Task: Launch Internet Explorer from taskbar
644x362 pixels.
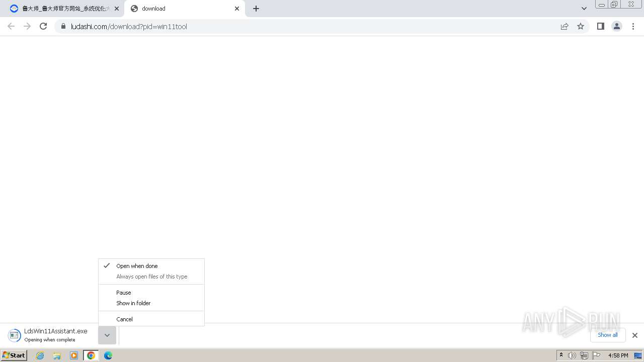Action: pyautogui.click(x=40, y=355)
